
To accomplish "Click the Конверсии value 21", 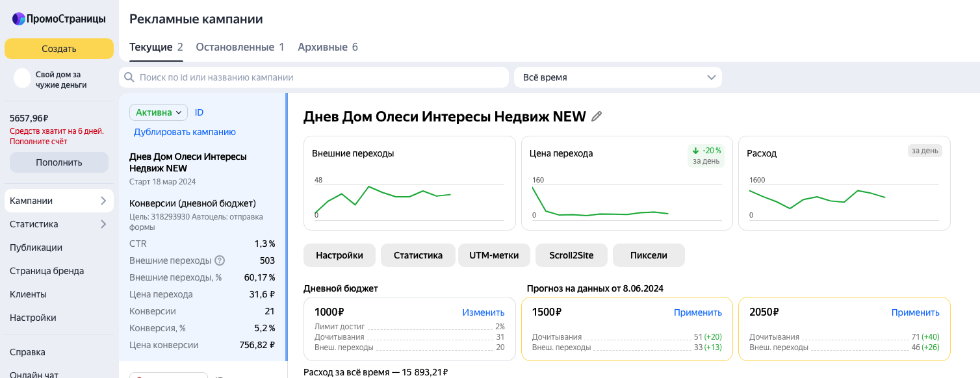I will [270, 311].
